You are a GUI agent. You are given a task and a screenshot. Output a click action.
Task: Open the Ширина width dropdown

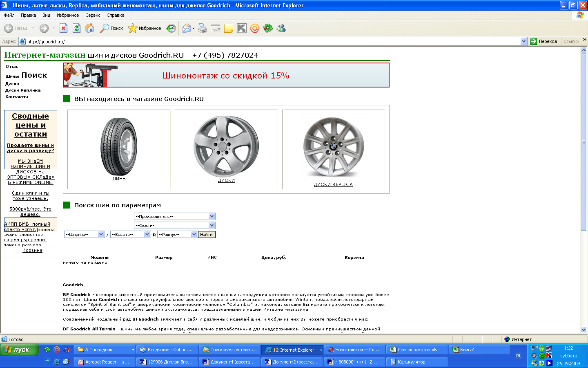click(85, 234)
